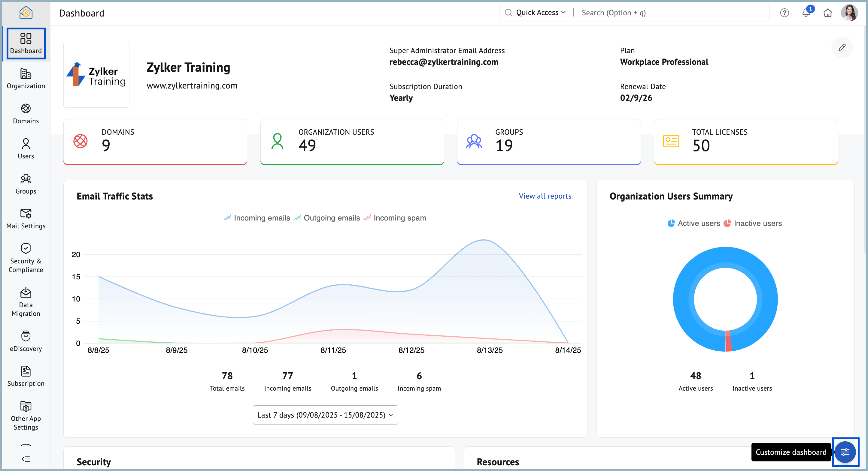868x471 pixels.
Task: Hide the Inactive users series in the summary
Action: (757, 223)
